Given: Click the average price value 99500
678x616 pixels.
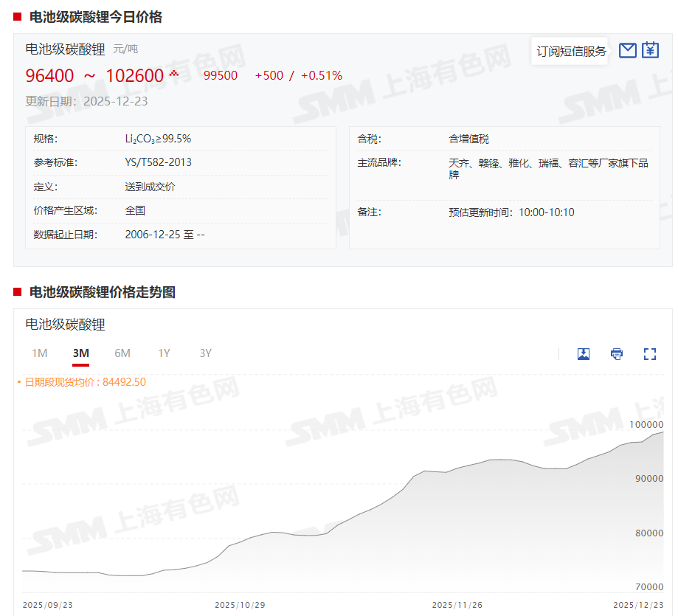Looking at the screenshot, I should (x=221, y=75).
